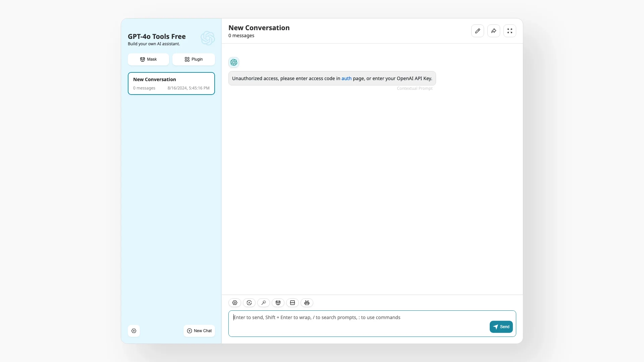Click New Chat button in sidebar
The width and height of the screenshot is (644, 362).
click(199, 330)
